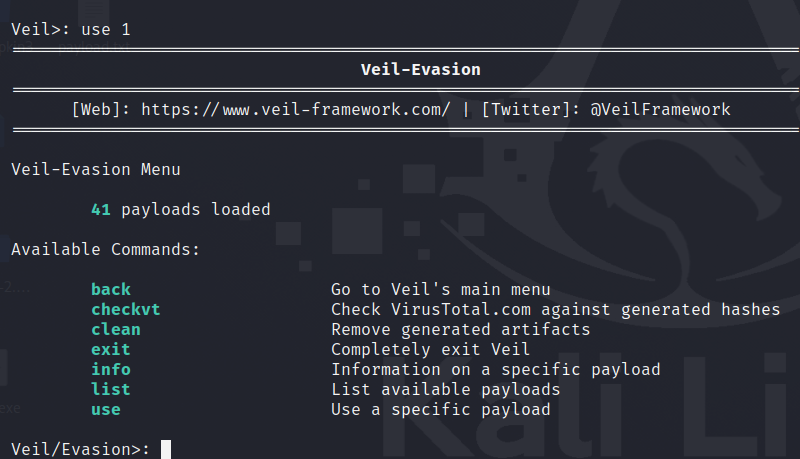Viewport: 800px width, 459px height.
Task: Click 'Available Commands:' heading
Action: 105,249
